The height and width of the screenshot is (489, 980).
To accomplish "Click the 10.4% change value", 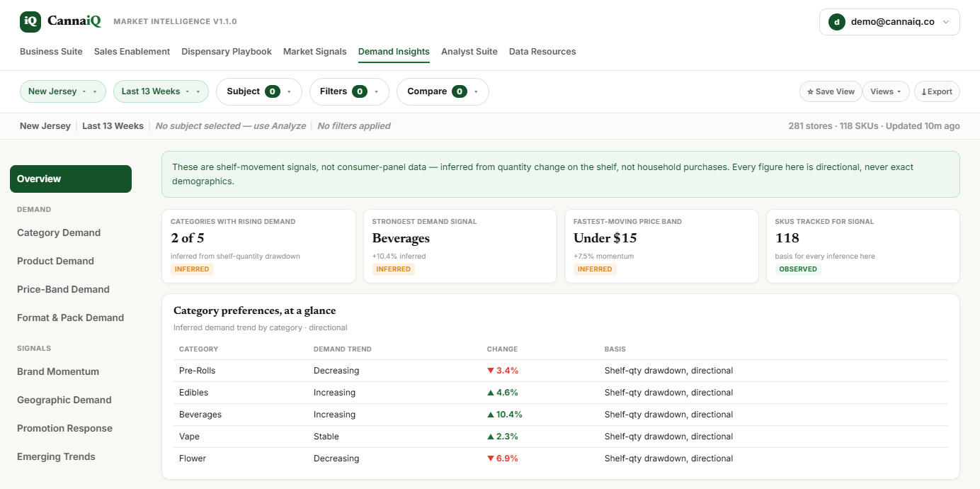I will pyautogui.click(x=509, y=415).
